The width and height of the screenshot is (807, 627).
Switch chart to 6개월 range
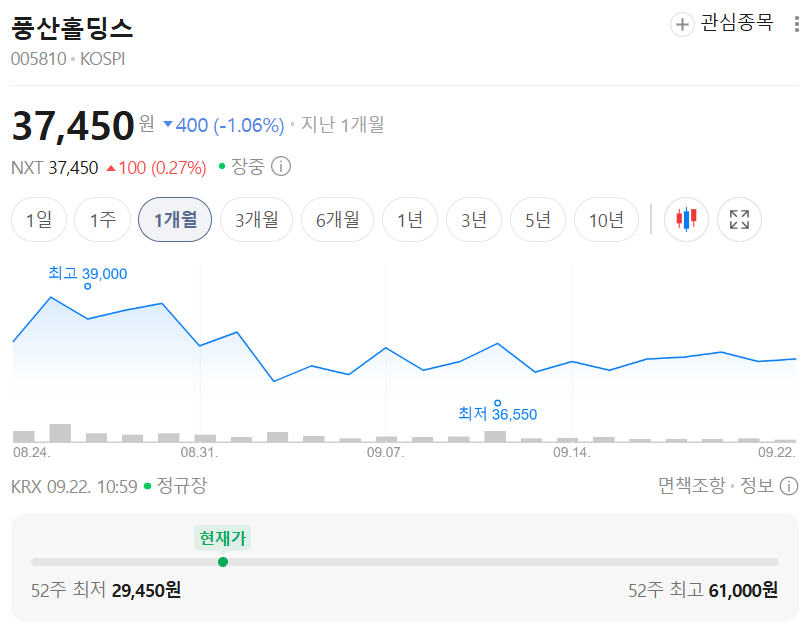[337, 220]
